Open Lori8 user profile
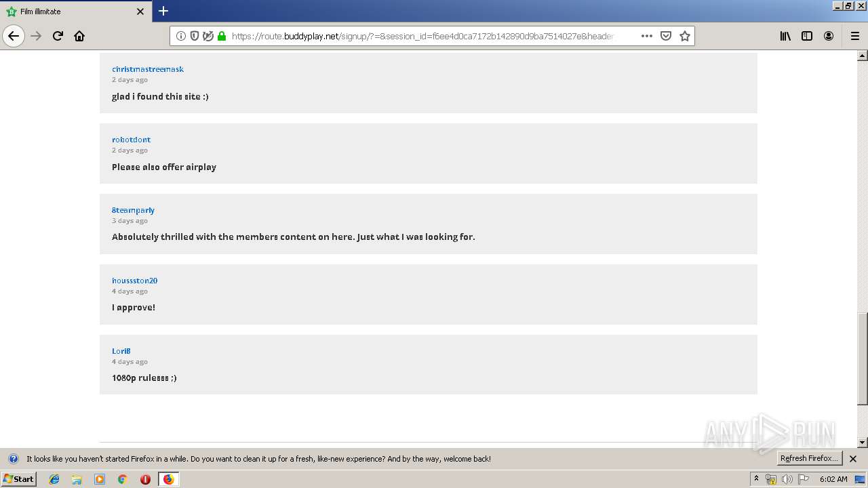The image size is (868, 488). (x=121, y=351)
